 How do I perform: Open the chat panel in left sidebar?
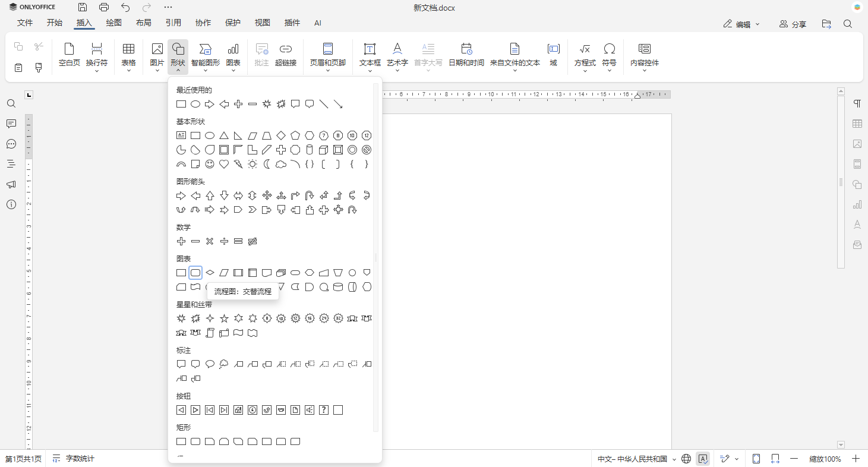point(11,144)
